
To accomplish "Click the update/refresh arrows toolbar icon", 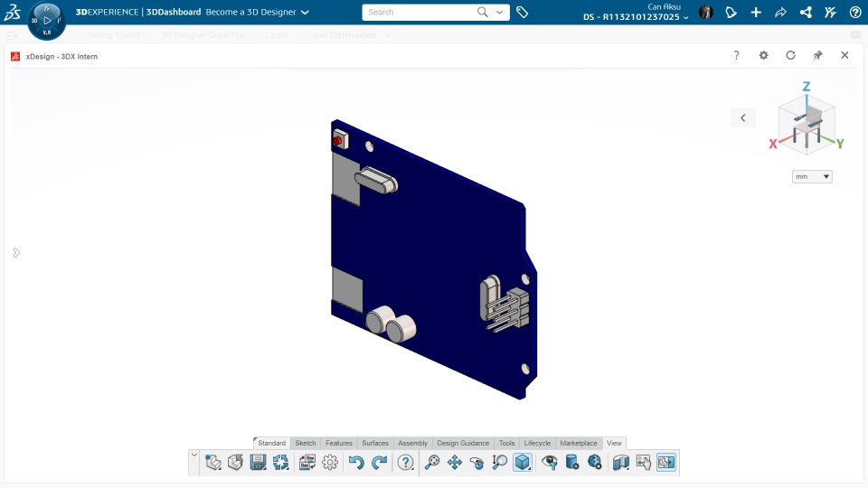I will point(280,462).
